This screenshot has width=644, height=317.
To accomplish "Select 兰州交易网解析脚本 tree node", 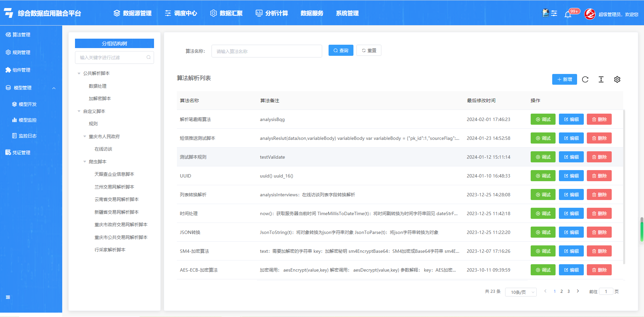I will (114, 187).
